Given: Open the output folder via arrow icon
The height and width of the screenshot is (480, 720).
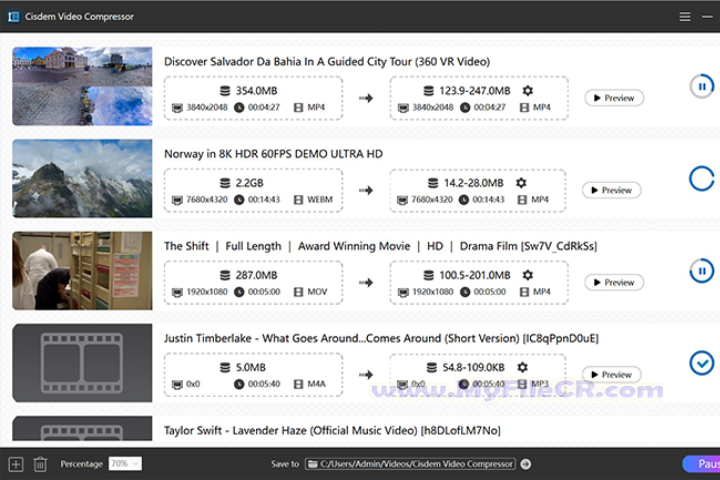Looking at the screenshot, I should [x=526, y=464].
